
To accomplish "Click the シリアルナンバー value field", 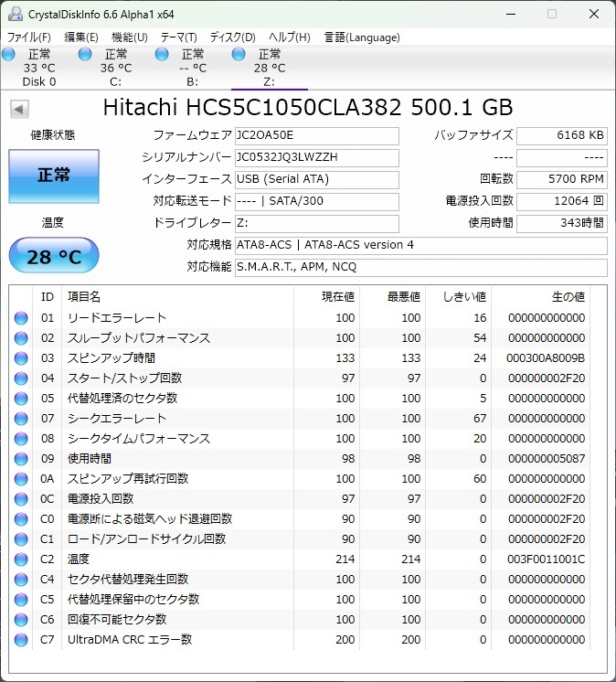I will click(316, 157).
